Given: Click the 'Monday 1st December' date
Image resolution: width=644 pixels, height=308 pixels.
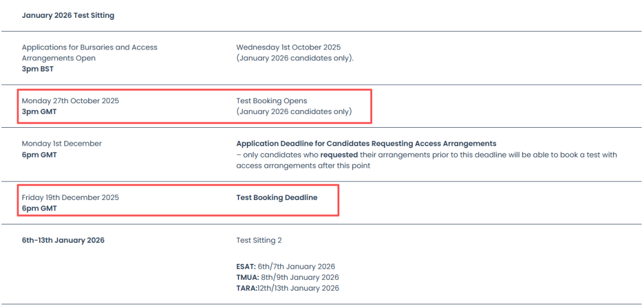Looking at the screenshot, I should point(61,144).
